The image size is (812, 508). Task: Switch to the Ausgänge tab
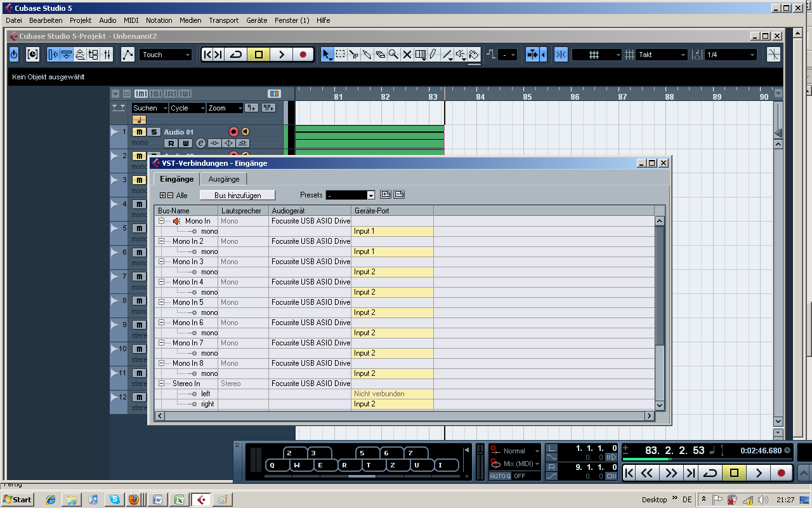tap(224, 179)
